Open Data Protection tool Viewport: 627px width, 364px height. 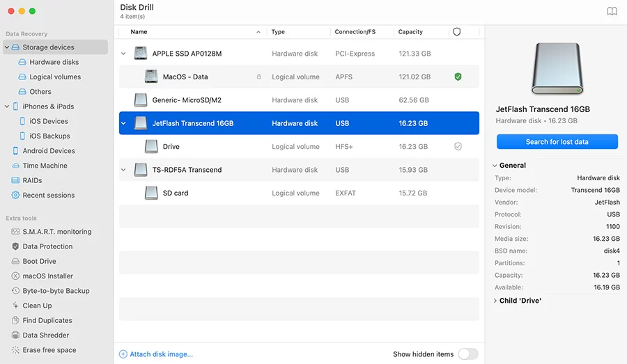coord(42,246)
